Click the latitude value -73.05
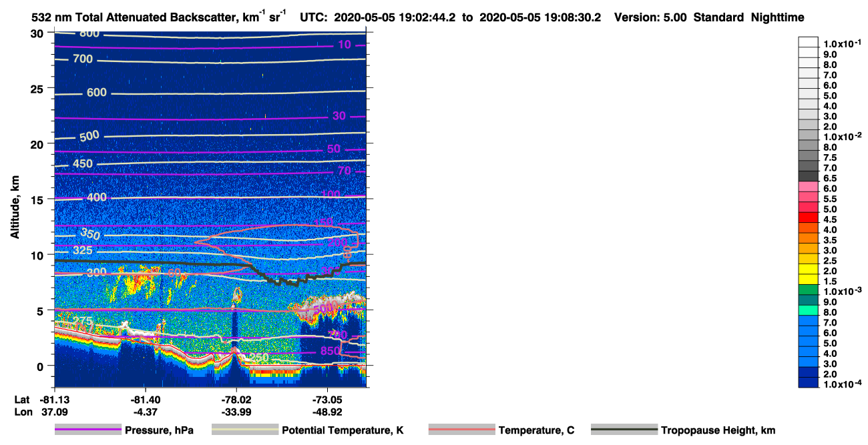Image resolution: width=868 pixels, height=445 pixels. click(327, 399)
